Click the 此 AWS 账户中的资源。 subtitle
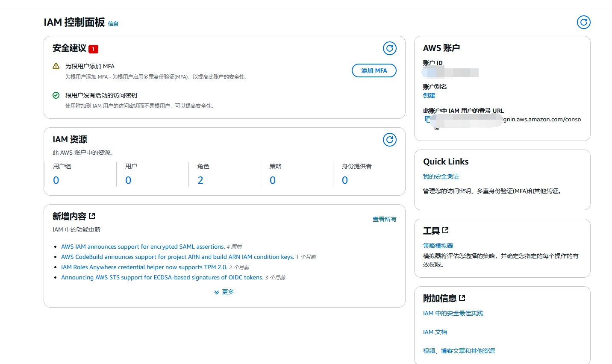The height and width of the screenshot is (364, 612). pyautogui.click(x=83, y=153)
